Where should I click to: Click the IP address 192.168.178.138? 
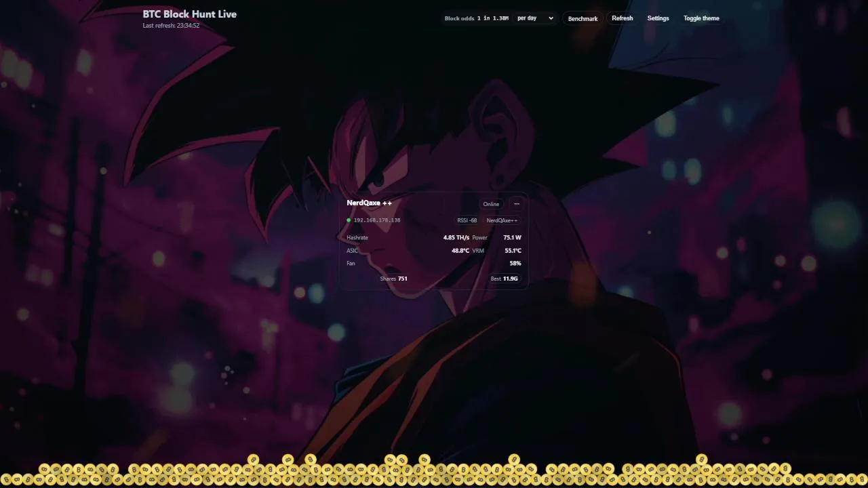377,220
